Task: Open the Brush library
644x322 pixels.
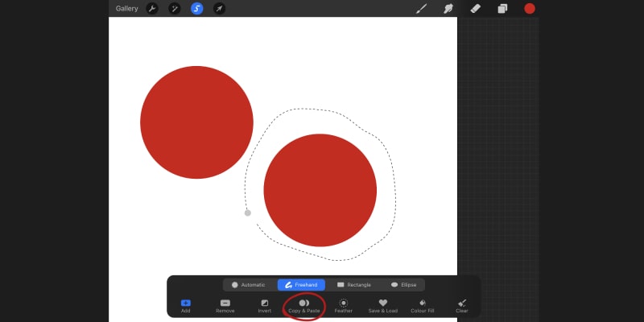Action: click(421, 9)
